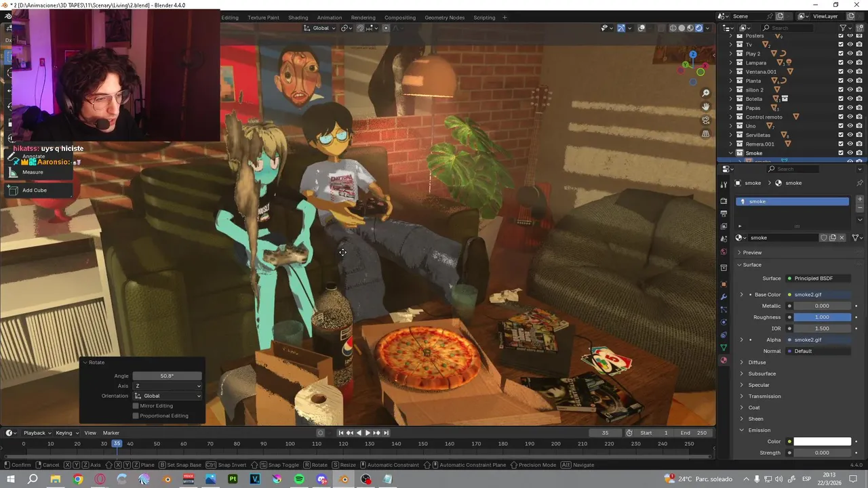Screen dimensions: 868x488
Task: Click the Windows Start button
Action: coord(11,479)
